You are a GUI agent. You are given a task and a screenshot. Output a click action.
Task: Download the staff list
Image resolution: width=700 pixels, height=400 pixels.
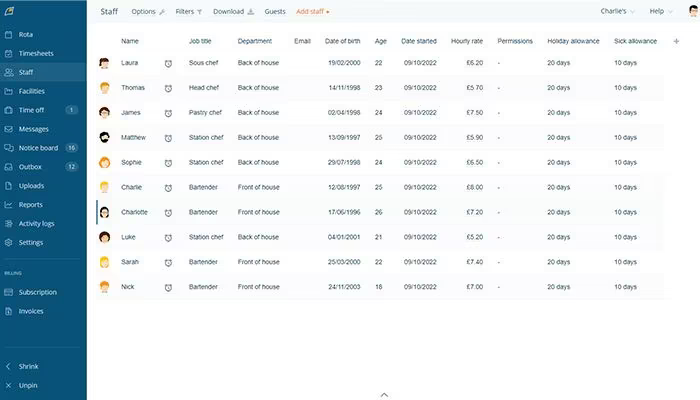[233, 12]
